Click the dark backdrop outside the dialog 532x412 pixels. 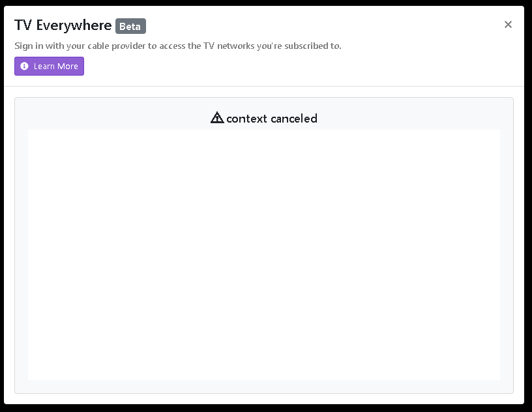pyautogui.click(x=528, y=209)
